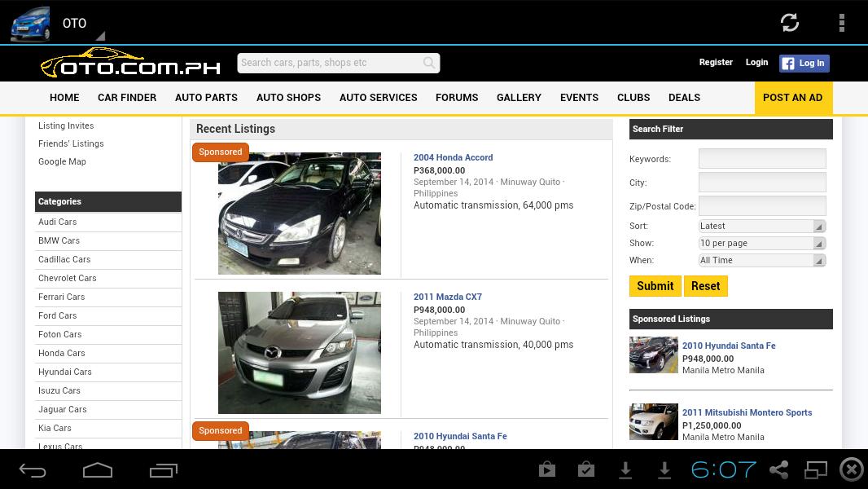Screen dimensions: 868x489
Task: Tap the Android home icon
Action: tap(98, 470)
